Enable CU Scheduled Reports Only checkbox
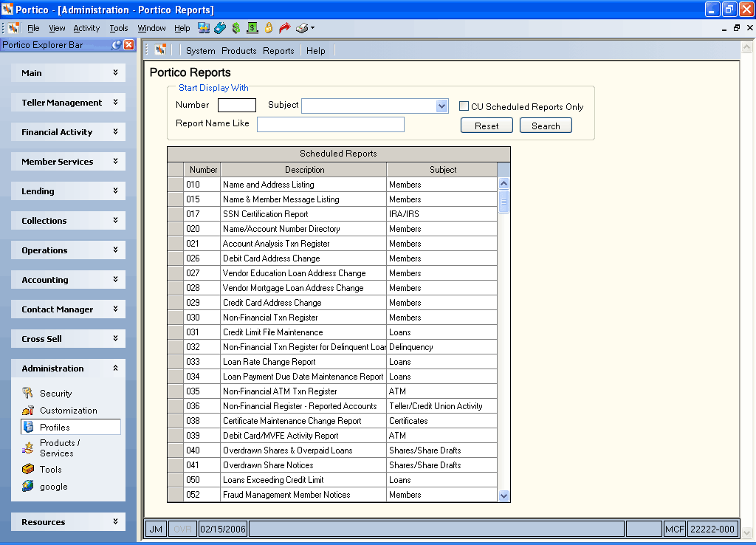This screenshot has height=545, width=756. 464,106
